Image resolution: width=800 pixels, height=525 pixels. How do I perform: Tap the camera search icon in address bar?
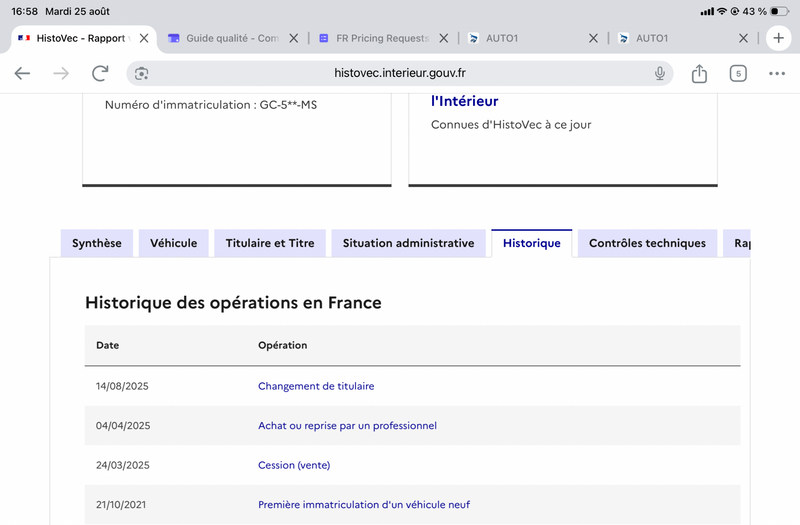tap(141, 73)
